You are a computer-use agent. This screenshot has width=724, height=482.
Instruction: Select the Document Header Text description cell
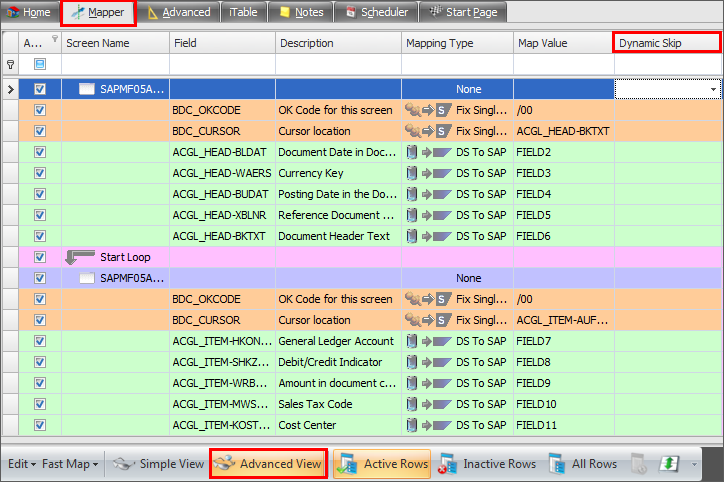[338, 236]
